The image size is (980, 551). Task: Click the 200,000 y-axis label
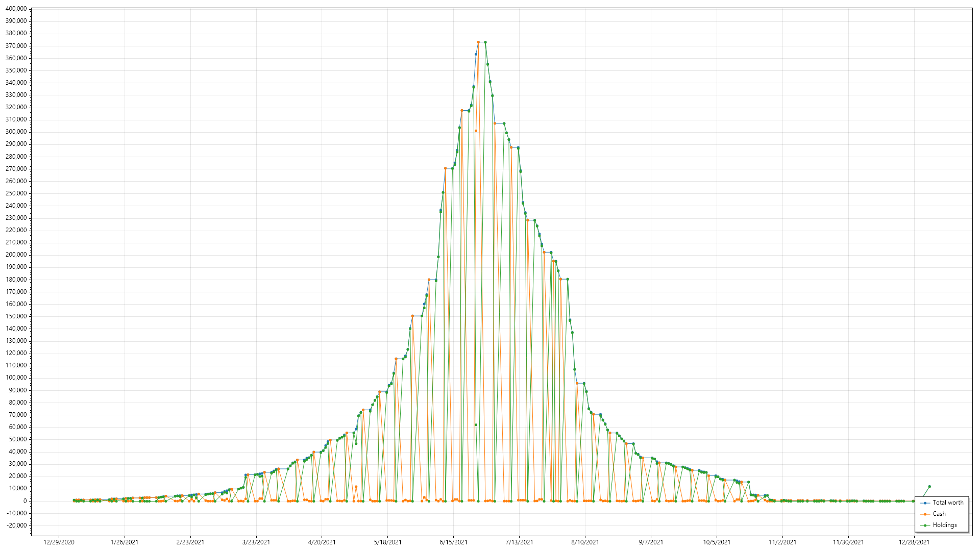click(16, 255)
